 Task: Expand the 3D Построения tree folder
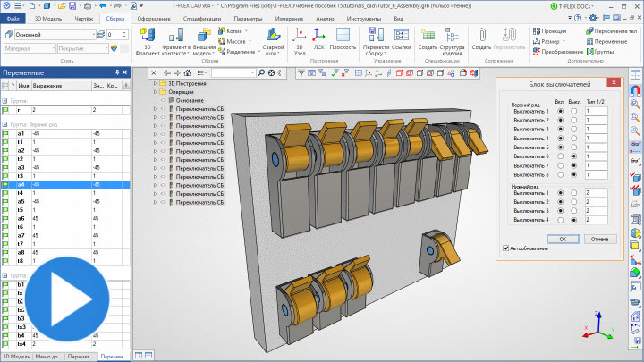click(155, 84)
